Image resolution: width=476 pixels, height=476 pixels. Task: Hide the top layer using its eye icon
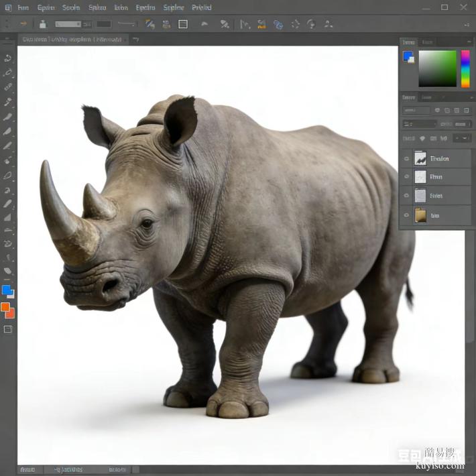(x=406, y=159)
